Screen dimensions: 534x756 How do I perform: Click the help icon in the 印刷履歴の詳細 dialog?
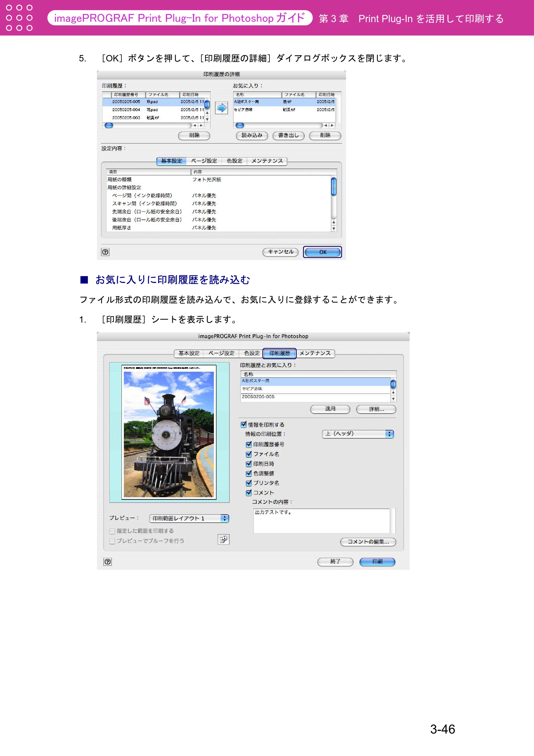pyautogui.click(x=105, y=252)
